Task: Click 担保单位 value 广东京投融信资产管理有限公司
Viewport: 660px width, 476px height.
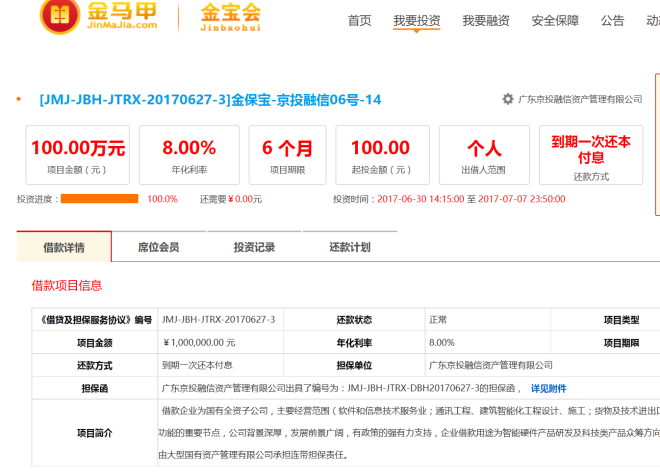Action: coord(491,365)
